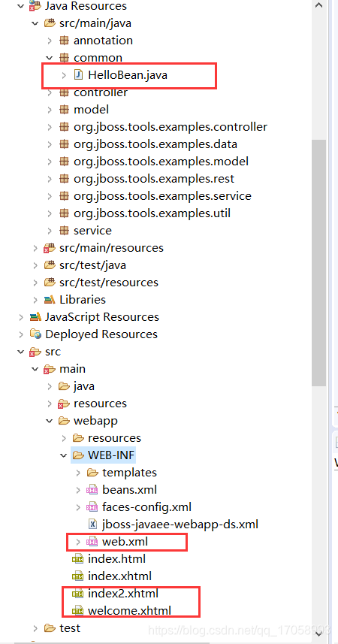Screen dimensions: 338x644
Task: Click the src folder error icon
Action: point(35,352)
